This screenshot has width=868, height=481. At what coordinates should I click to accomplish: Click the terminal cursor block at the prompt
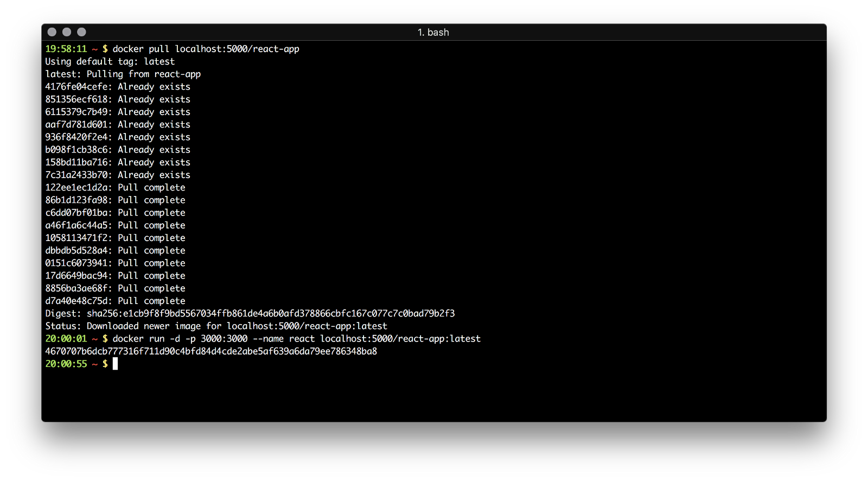click(115, 364)
